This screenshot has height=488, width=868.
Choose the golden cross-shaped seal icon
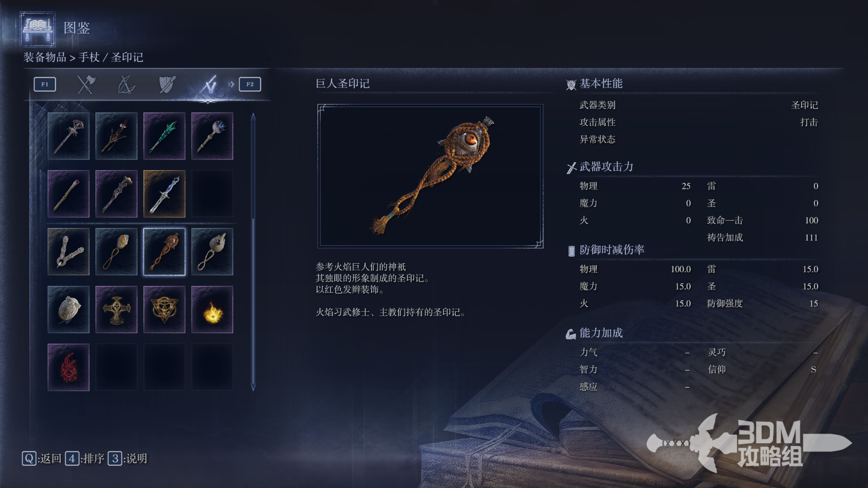click(x=116, y=310)
